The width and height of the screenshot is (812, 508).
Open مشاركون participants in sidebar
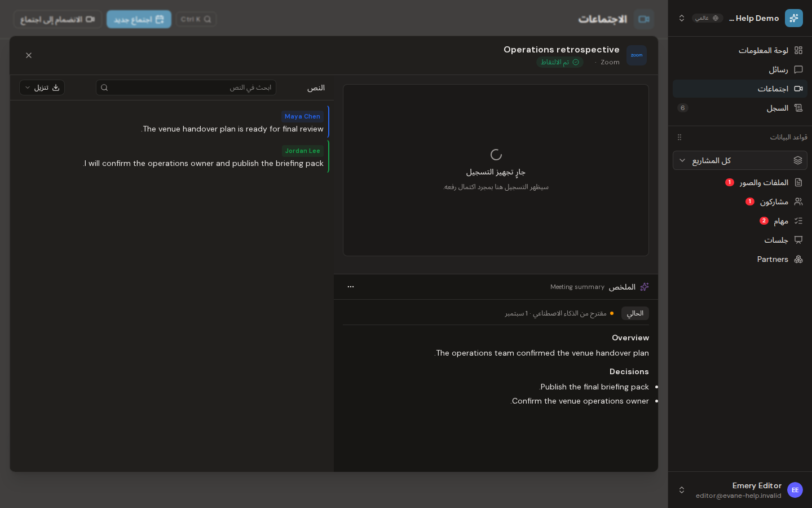(x=740, y=202)
